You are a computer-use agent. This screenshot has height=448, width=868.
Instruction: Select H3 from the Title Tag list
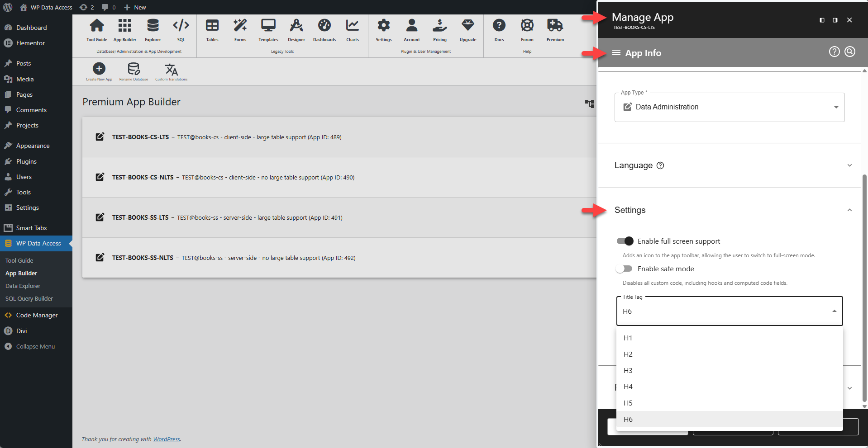628,370
